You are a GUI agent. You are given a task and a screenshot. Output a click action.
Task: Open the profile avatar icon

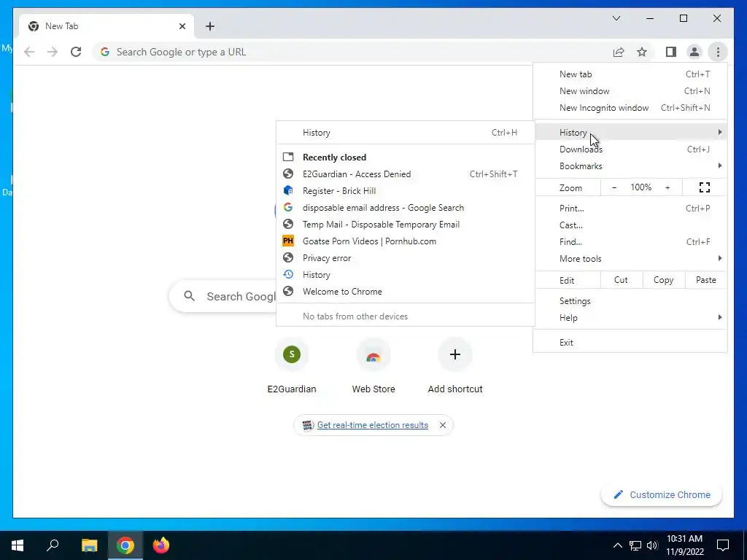694,52
